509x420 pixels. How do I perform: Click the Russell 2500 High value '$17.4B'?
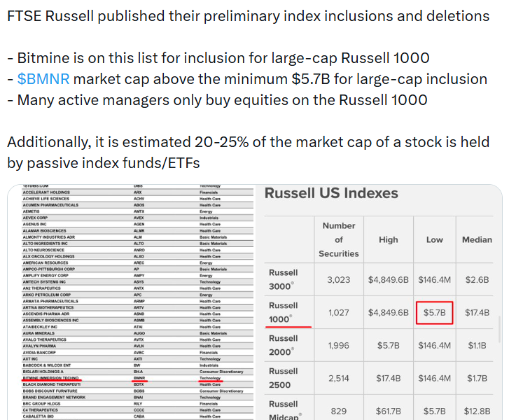click(x=389, y=378)
